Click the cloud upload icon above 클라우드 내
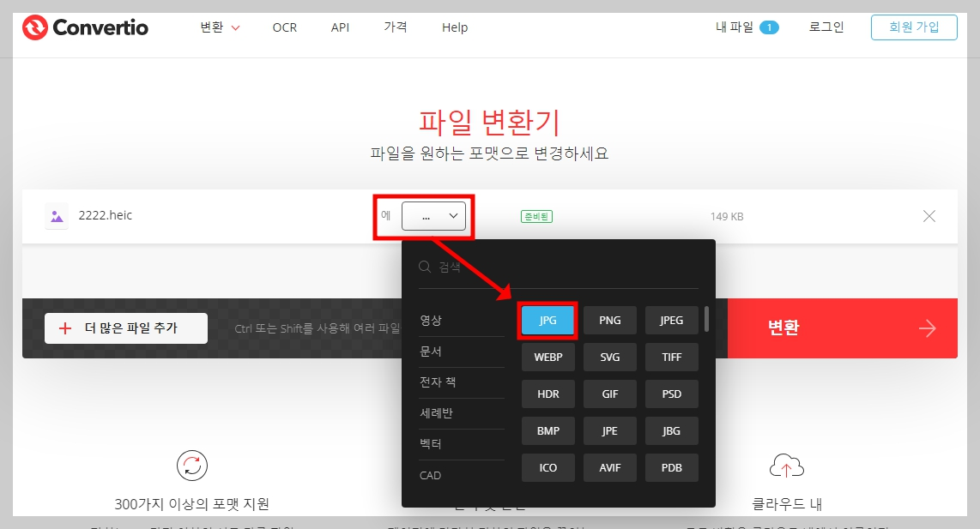The height and width of the screenshot is (529, 980). point(787,466)
